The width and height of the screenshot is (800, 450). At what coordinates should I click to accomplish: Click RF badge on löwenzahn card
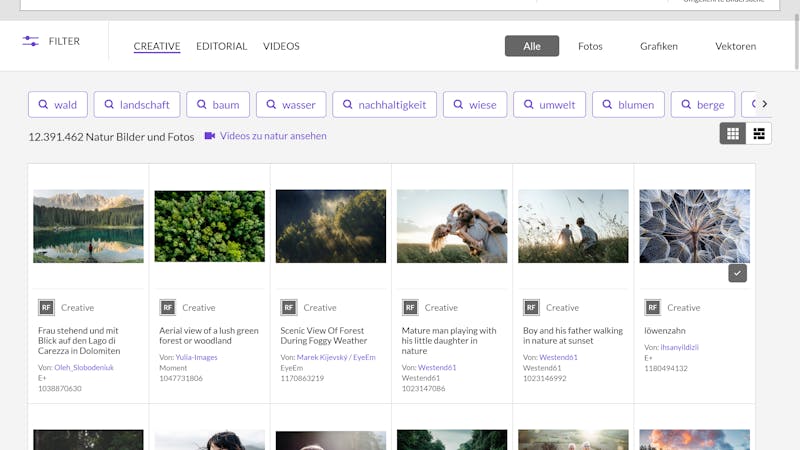pos(653,307)
